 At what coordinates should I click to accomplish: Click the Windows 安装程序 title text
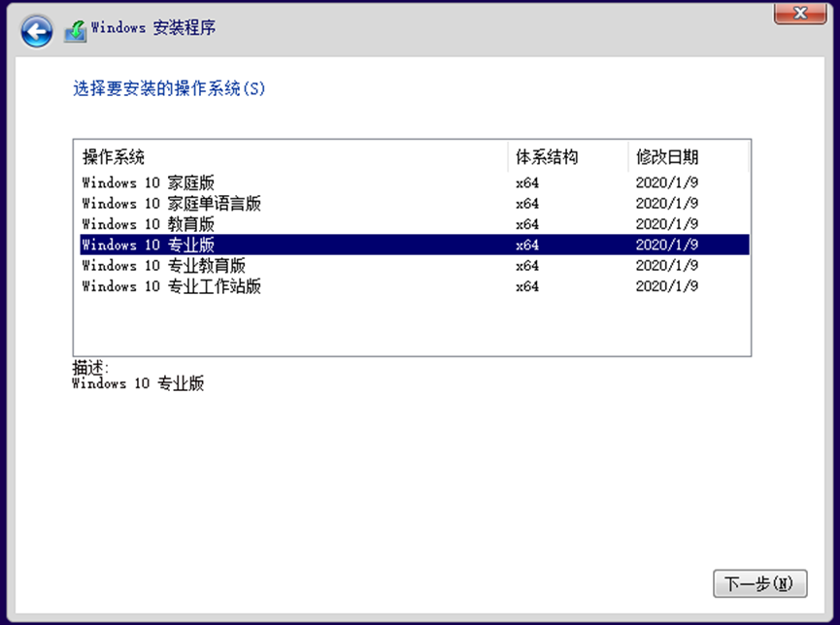[x=153, y=27]
